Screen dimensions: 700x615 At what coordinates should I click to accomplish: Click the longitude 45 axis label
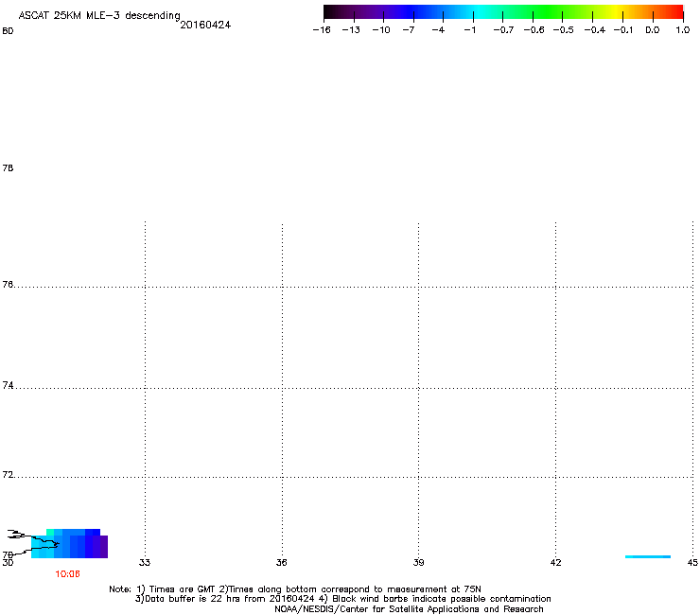point(692,562)
